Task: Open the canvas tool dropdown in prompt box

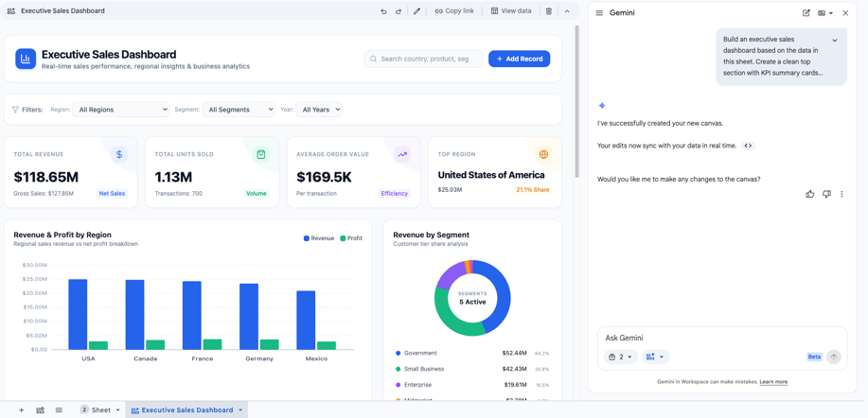Action: pos(655,357)
